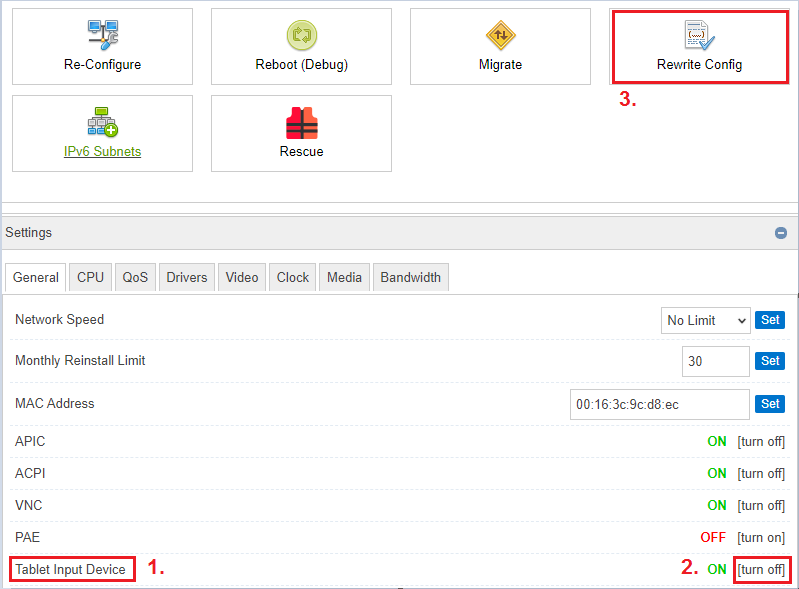Click the Re-Configure network icon

point(102,35)
